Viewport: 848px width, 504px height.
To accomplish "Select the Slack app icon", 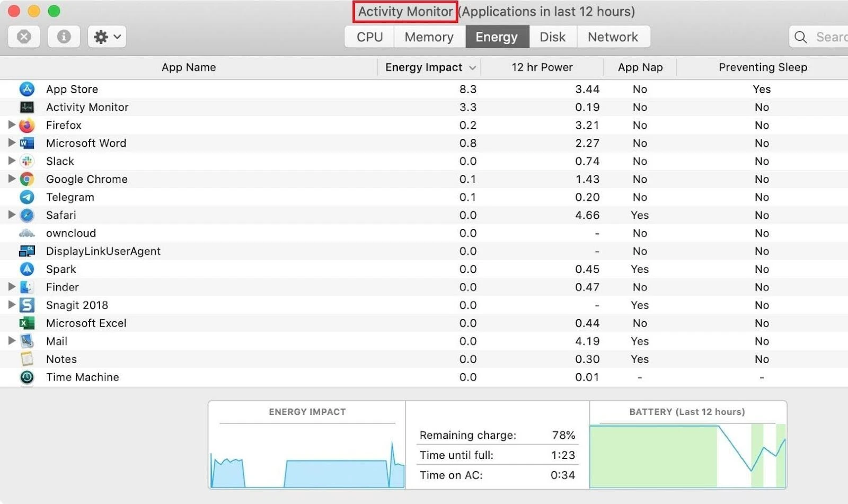I will 26,161.
